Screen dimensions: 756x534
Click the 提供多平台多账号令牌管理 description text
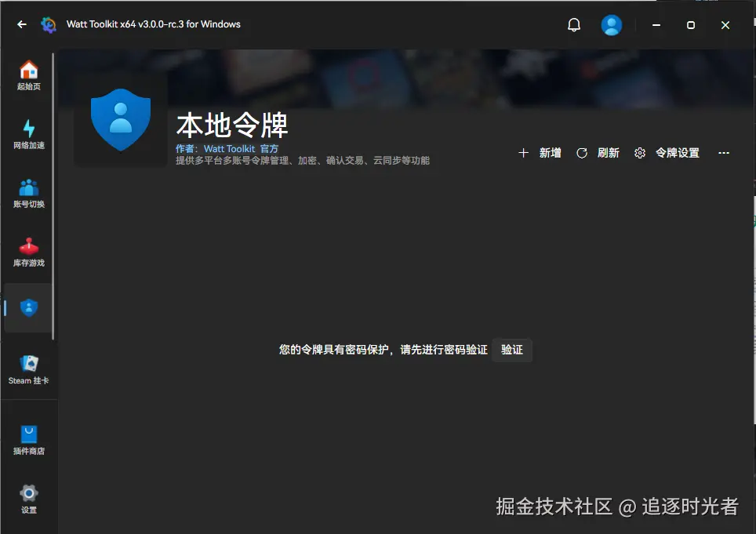click(x=302, y=161)
